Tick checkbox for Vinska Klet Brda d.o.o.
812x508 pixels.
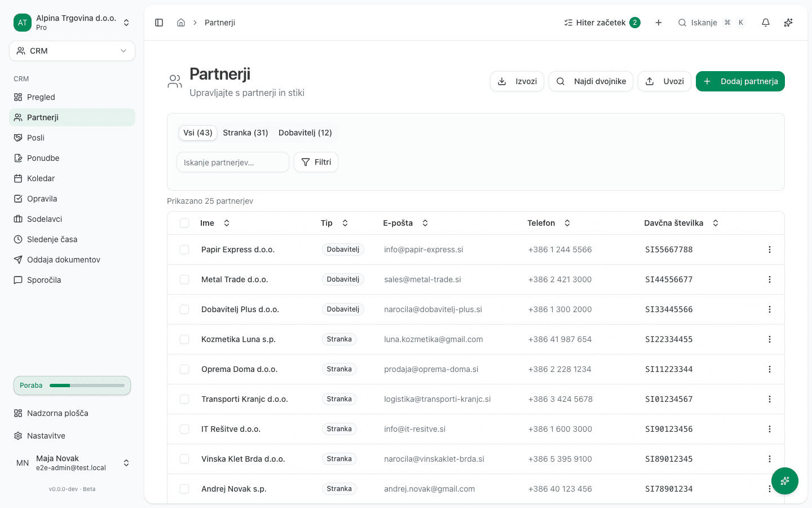pos(184,459)
